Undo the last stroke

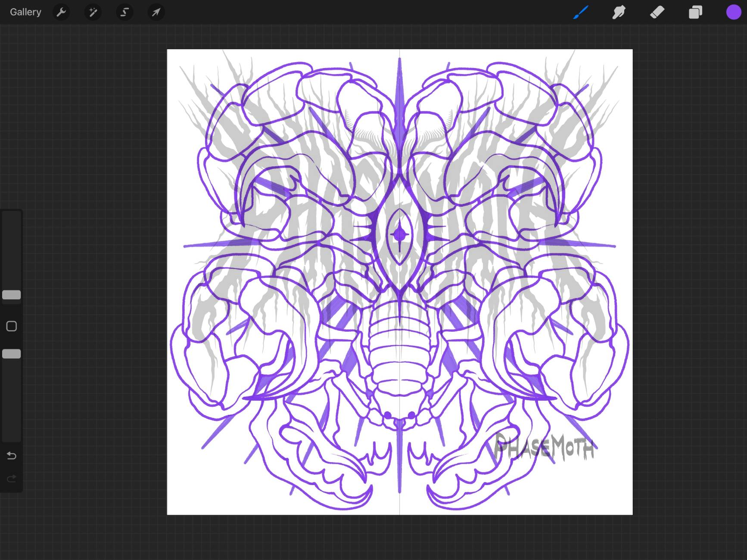pos(12,456)
